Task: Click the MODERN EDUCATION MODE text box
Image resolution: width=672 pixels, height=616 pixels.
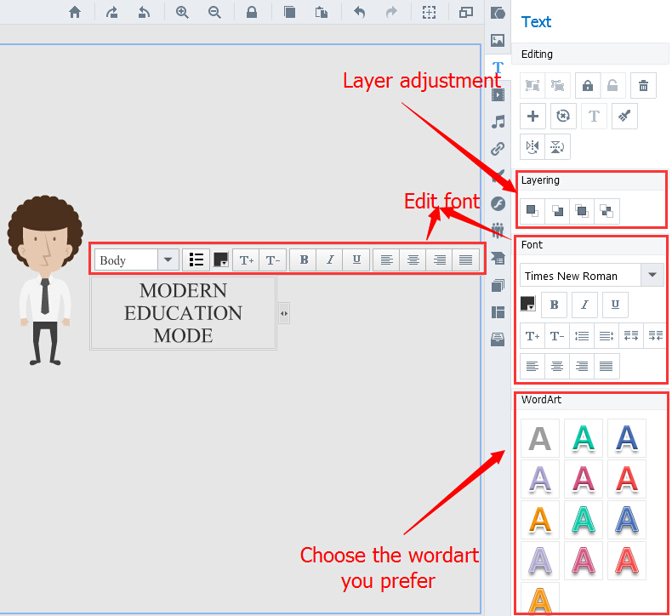Action: 183,313
